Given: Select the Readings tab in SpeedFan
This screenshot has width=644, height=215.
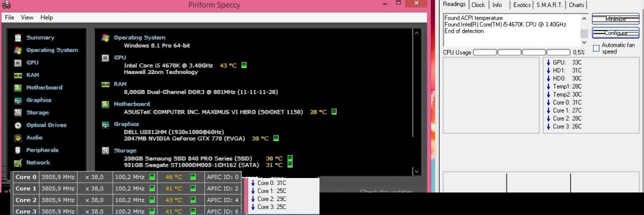Looking at the screenshot, I should click(x=455, y=4).
